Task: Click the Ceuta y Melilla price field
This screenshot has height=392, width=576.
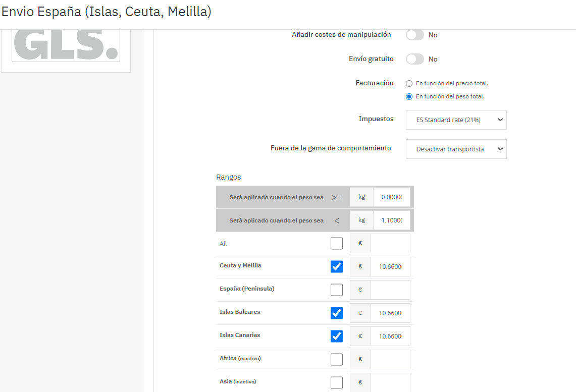Action: coord(390,266)
